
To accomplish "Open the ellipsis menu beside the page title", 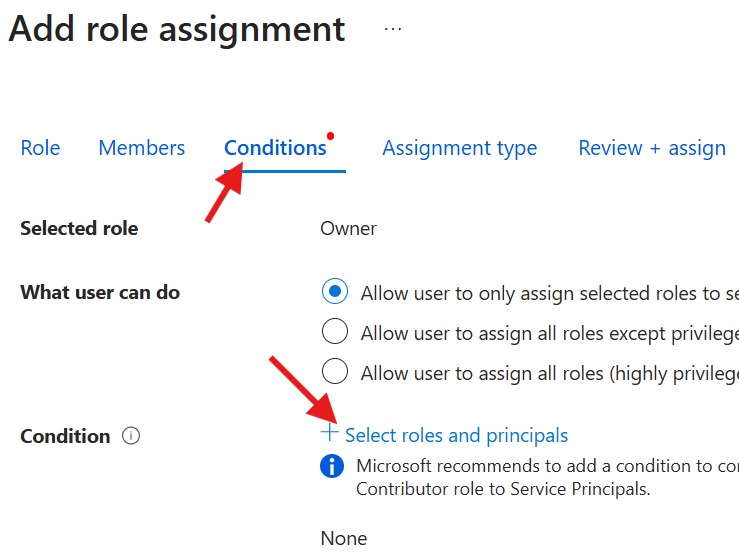I will coord(393,29).
